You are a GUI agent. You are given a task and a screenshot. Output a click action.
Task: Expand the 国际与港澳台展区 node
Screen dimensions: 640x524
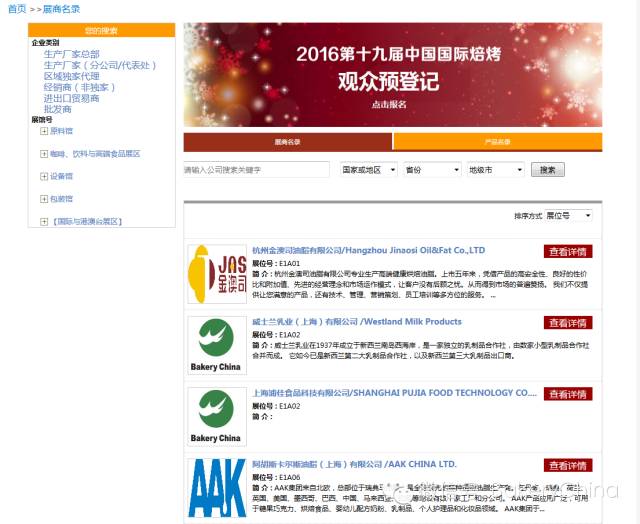pos(44,222)
